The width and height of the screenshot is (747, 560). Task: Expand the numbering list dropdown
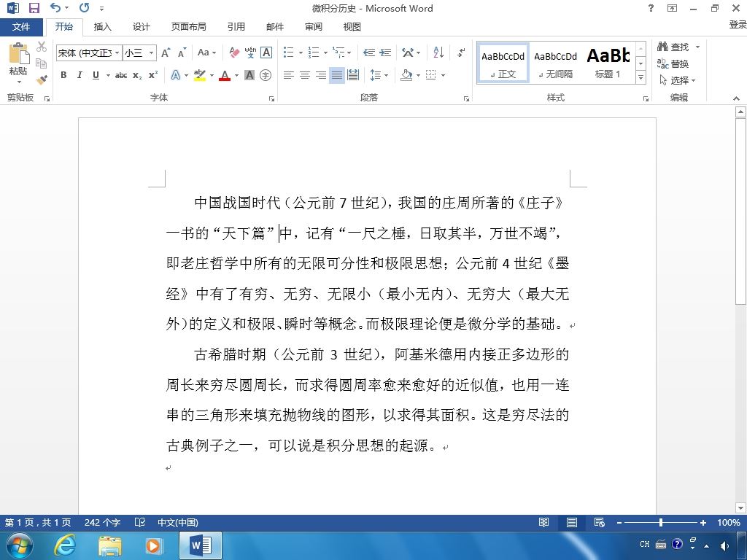pos(325,52)
